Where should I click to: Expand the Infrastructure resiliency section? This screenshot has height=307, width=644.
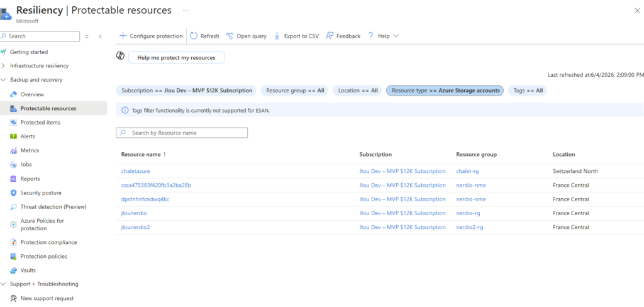pos(4,66)
